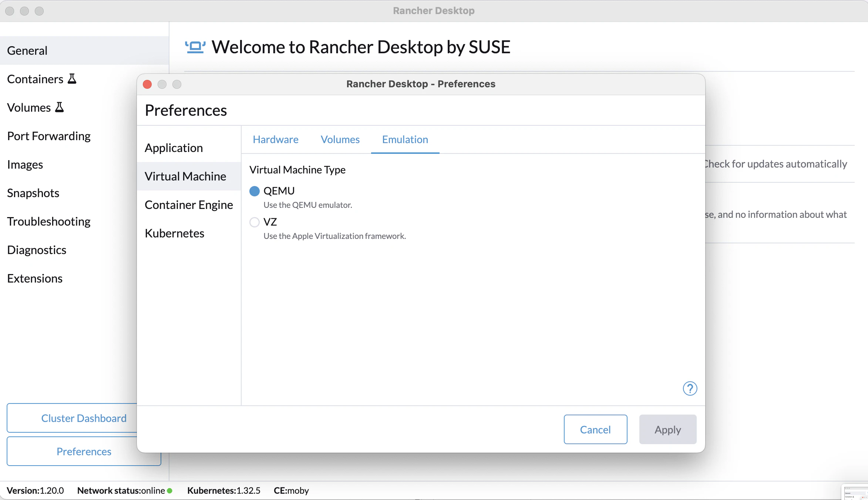The image size is (868, 500).
Task: Apply the preferences changes
Action: click(668, 429)
